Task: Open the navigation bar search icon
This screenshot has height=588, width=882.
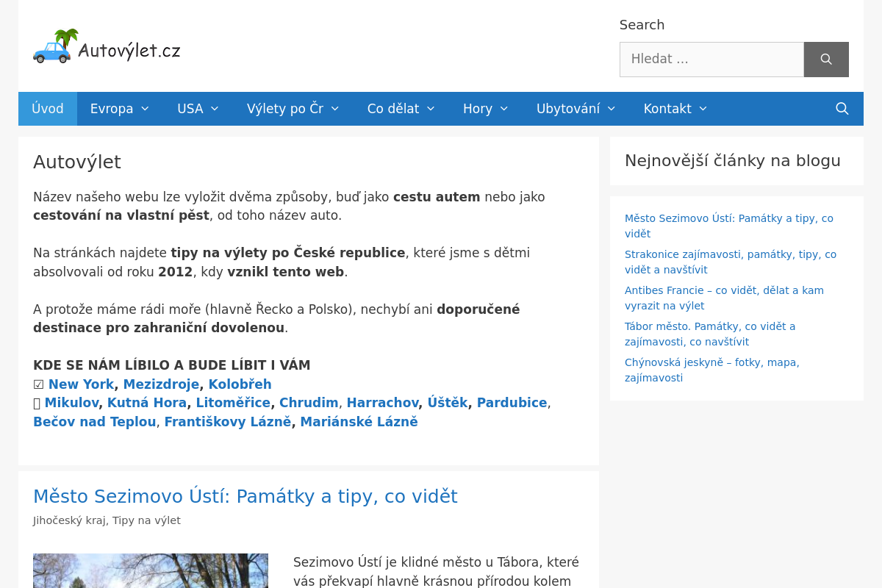Action: 842,109
